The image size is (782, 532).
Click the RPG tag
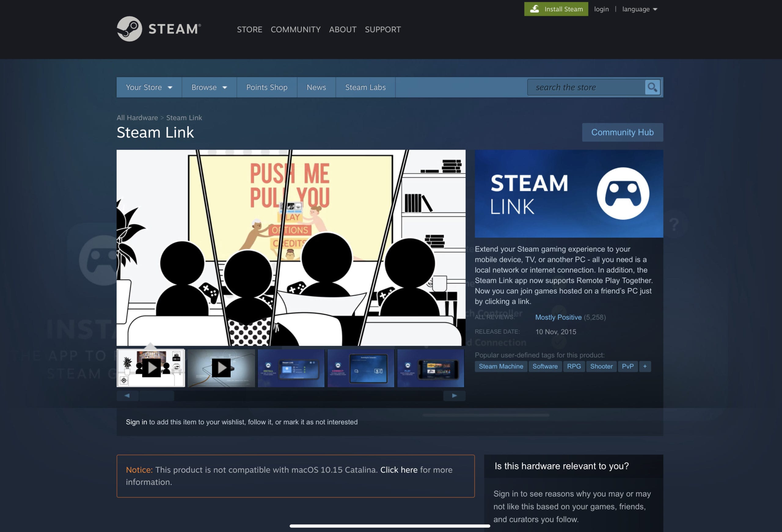point(574,366)
